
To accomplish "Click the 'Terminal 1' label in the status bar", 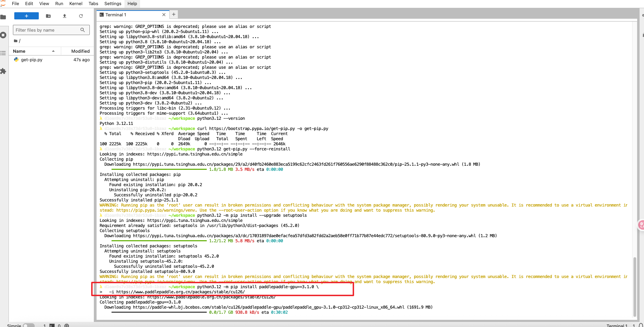I will (617, 325).
